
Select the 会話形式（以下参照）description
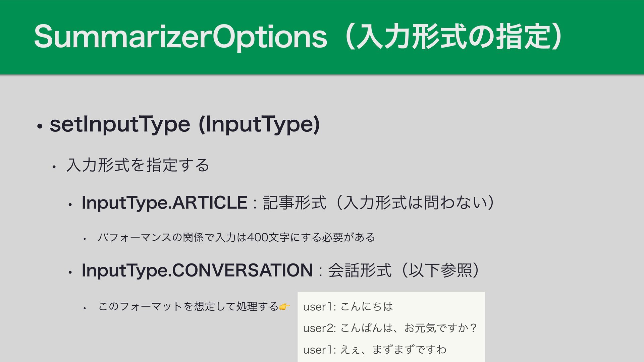pyautogui.click(x=406, y=270)
